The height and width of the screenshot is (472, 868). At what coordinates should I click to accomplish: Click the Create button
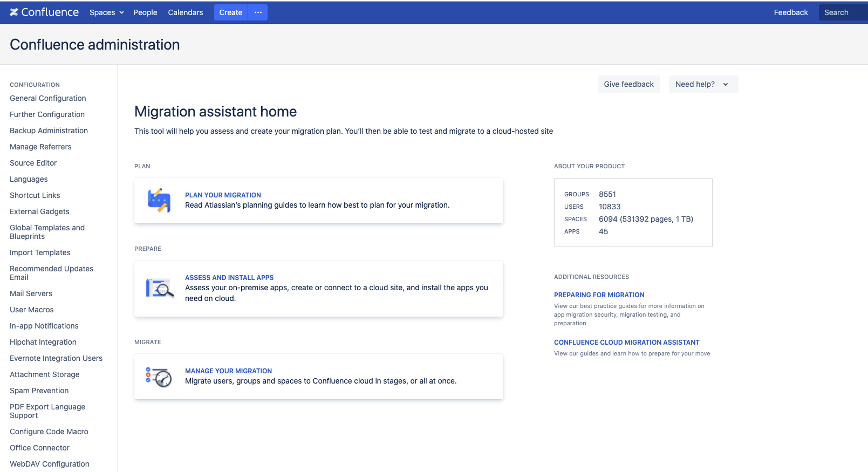(x=231, y=12)
